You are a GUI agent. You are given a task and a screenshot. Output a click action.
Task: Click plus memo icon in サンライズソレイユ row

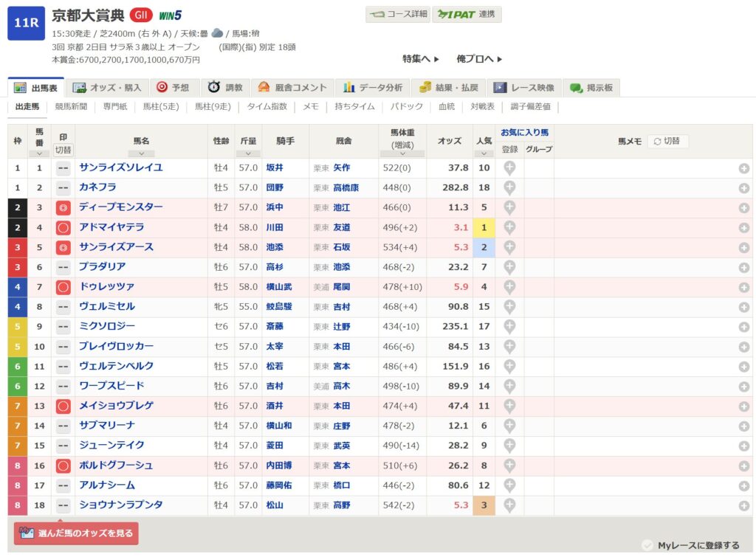coord(743,168)
